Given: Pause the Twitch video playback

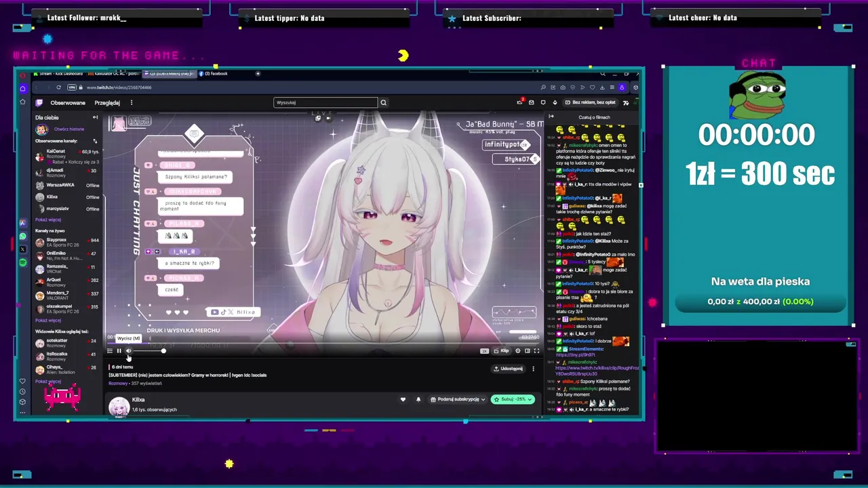Looking at the screenshot, I should (119, 350).
